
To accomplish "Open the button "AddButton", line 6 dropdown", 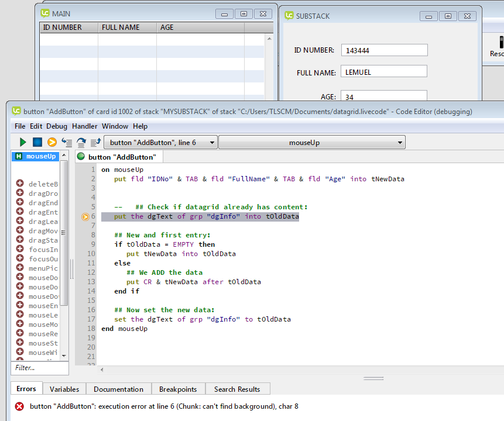I will [x=160, y=142].
